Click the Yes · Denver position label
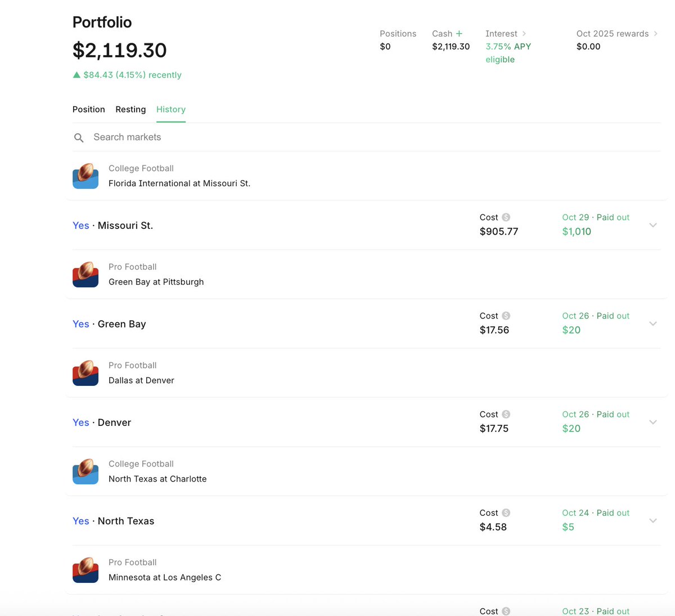 coord(102,422)
